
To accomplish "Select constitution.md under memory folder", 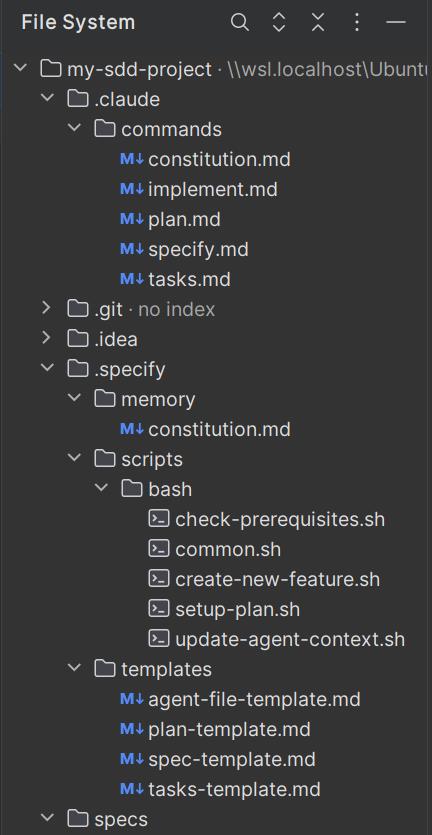I will 219,429.
